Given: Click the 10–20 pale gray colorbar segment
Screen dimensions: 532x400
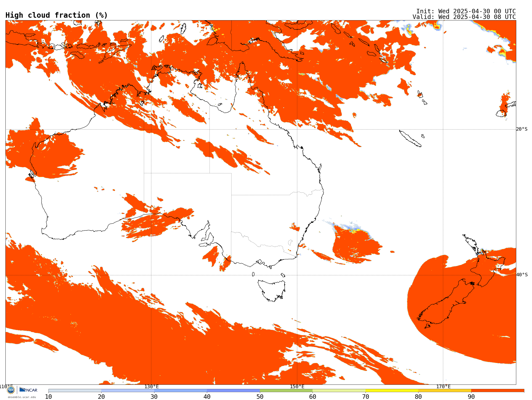Looking at the screenshot, I should point(75,391).
